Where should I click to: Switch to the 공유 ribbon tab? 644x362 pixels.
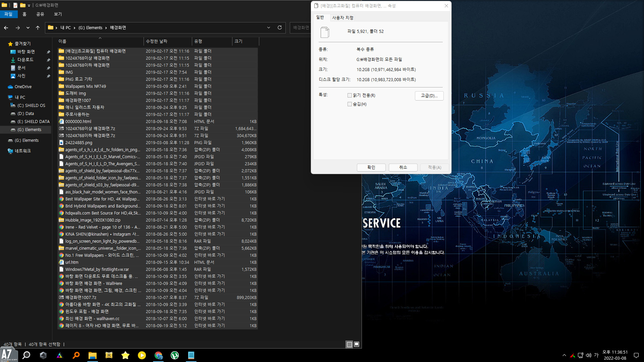(40, 14)
